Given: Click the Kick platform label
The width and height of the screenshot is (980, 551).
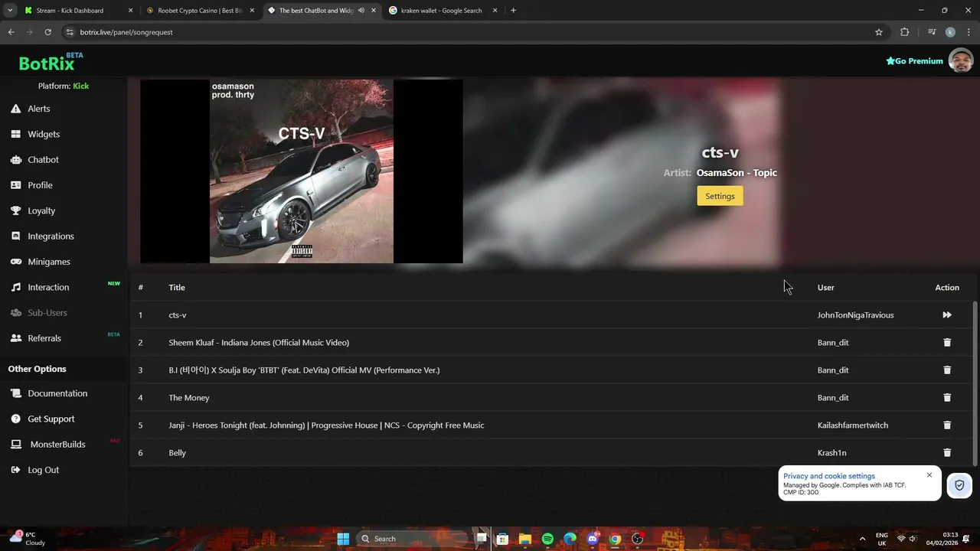Looking at the screenshot, I should tap(80, 86).
